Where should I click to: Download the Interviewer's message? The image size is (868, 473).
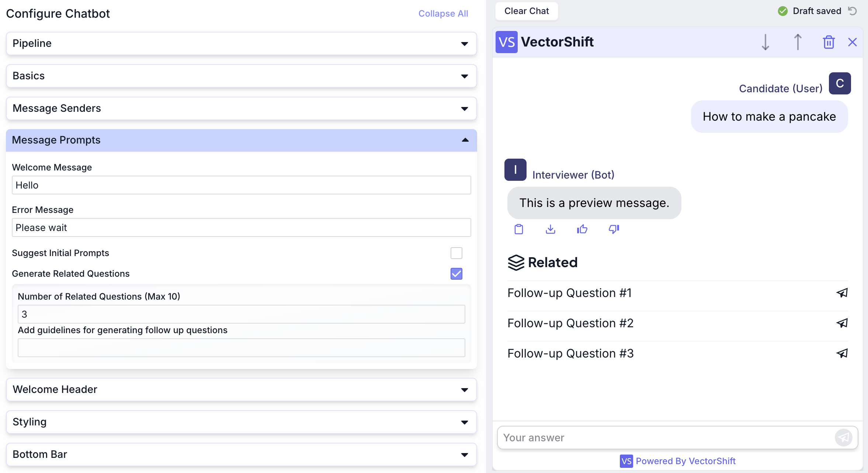click(550, 229)
